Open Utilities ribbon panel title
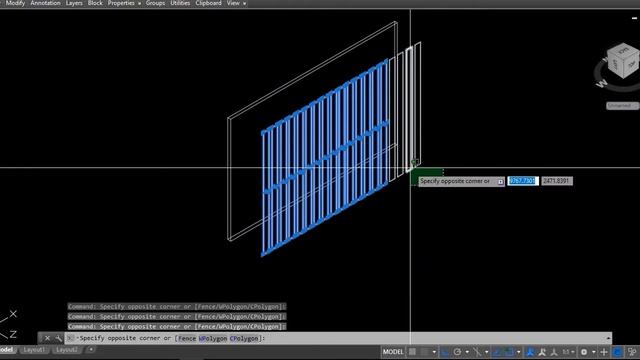 point(180,3)
